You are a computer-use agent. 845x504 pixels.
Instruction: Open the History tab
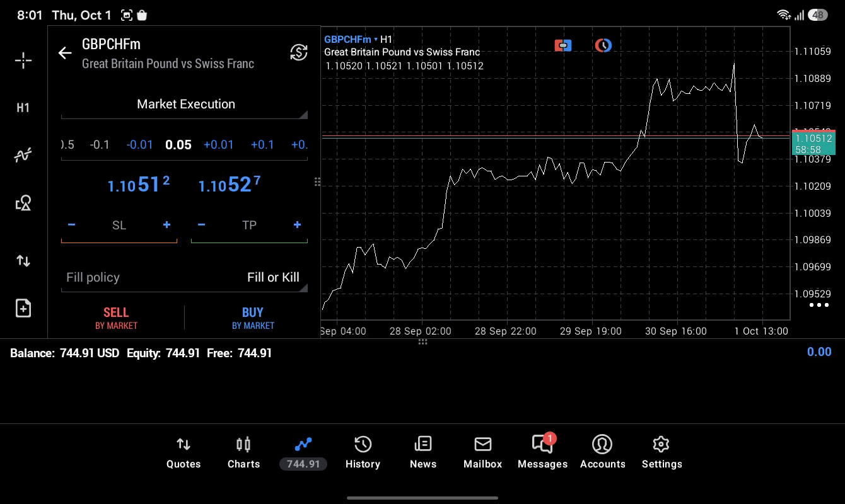coord(363,454)
